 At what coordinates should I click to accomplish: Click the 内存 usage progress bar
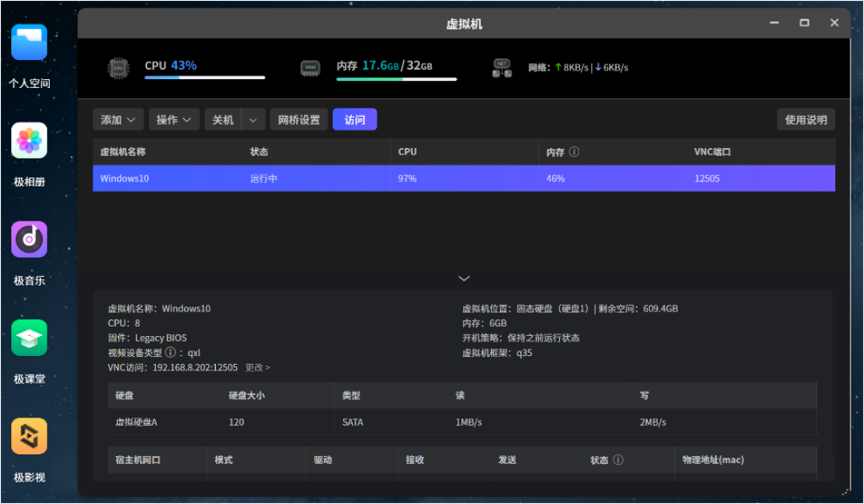(397, 79)
